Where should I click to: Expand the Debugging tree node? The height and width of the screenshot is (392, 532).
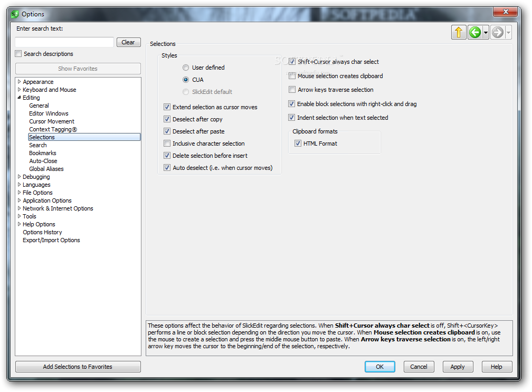pyautogui.click(x=19, y=177)
